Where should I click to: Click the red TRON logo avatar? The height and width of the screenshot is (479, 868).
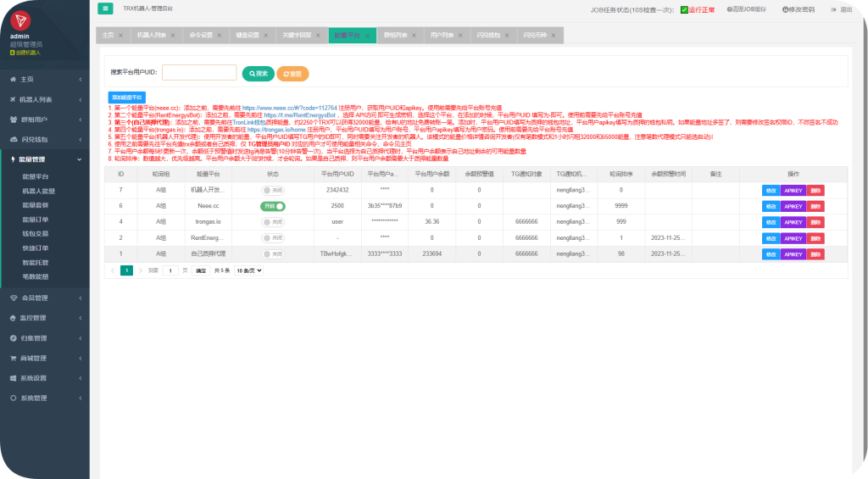[x=20, y=21]
